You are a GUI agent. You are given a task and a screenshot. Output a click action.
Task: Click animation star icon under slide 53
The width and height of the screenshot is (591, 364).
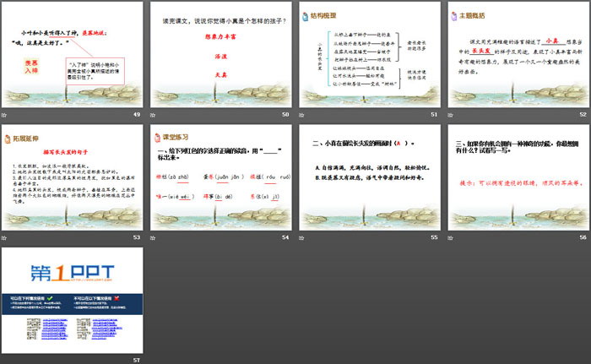point(4,237)
